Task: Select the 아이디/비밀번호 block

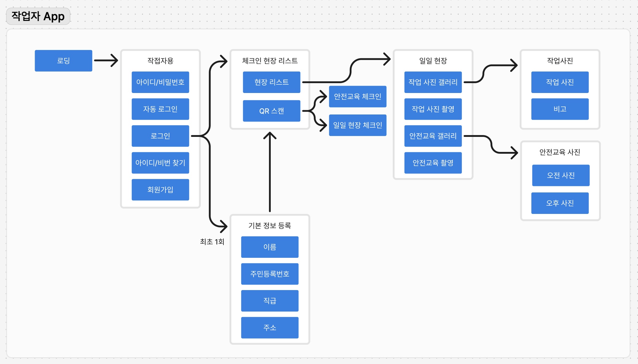Action: [x=160, y=82]
